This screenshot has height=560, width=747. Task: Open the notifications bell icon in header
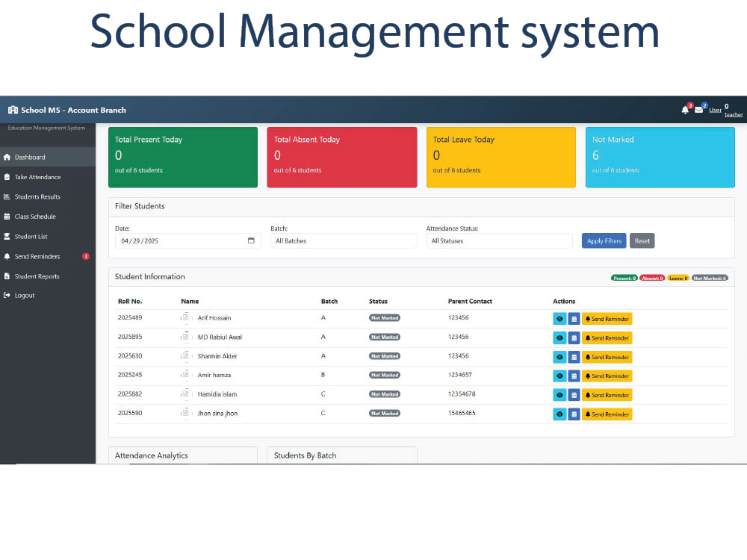click(685, 110)
